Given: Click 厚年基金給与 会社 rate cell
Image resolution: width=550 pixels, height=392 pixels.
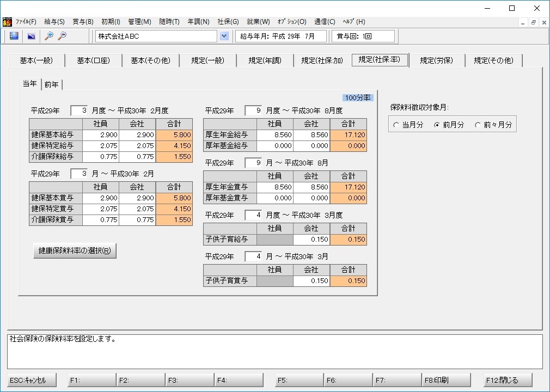Looking at the screenshot, I should click(311, 146).
